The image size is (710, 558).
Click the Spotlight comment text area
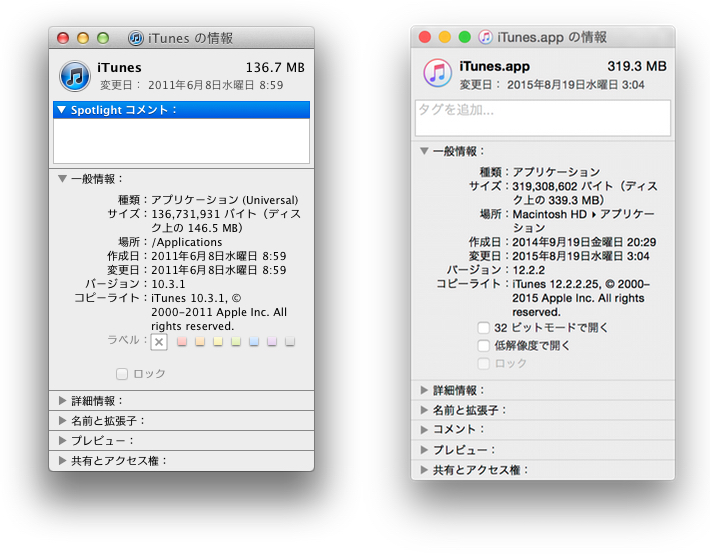182,140
